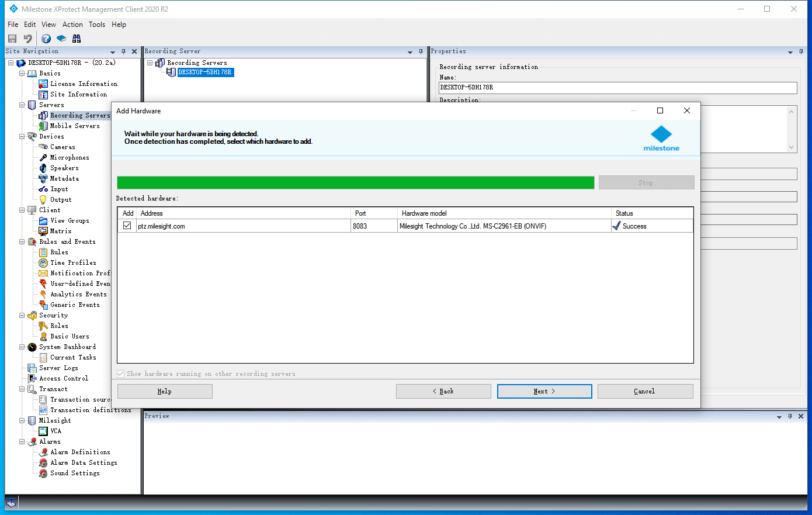Open the View Groups icon
The height and width of the screenshot is (515, 812).
pos(43,221)
